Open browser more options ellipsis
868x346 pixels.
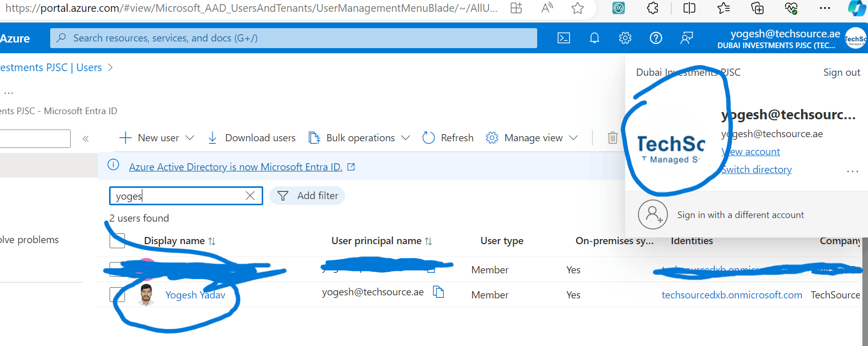pos(825,8)
